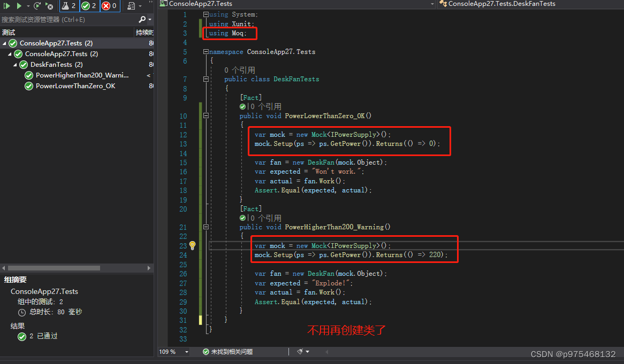
Task: Click the code cleanup broom icon
Action: click(x=300, y=351)
